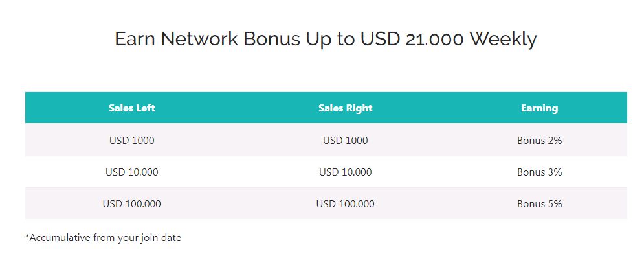The height and width of the screenshot is (254, 644).
Task: Select the Sales Right column header
Action: click(346, 108)
